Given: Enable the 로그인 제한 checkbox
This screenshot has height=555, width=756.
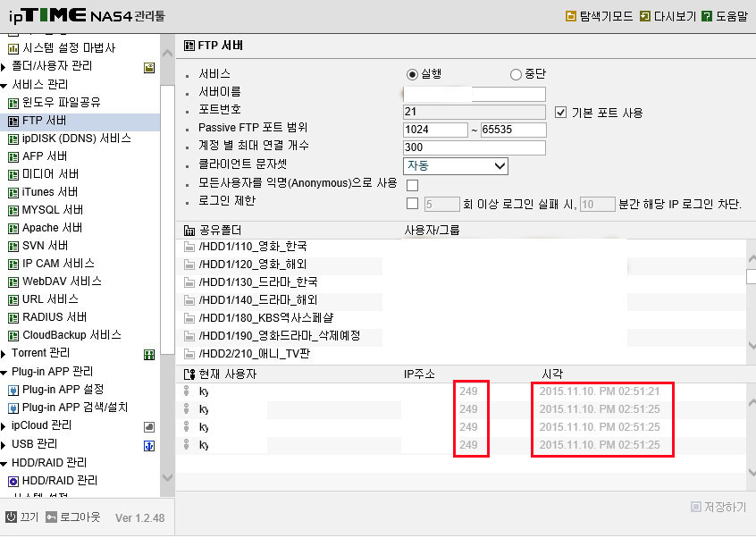Looking at the screenshot, I should click(x=412, y=204).
